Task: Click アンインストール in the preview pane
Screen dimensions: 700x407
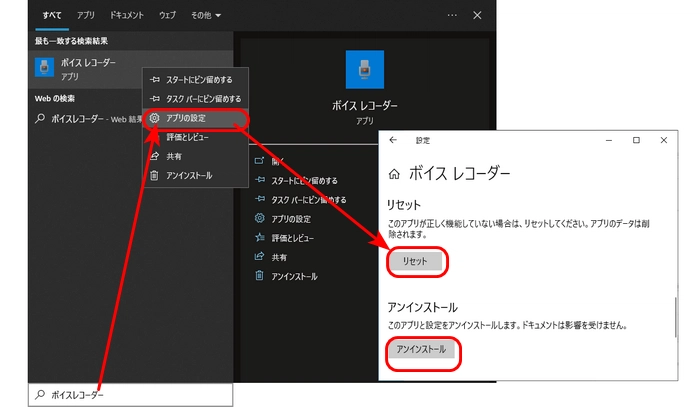Action: (295, 277)
